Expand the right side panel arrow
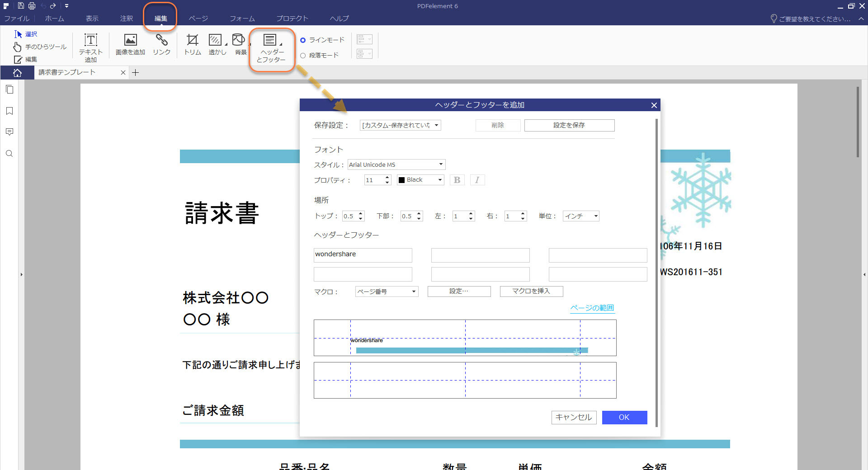Viewport: 868px width, 470px height. click(x=864, y=274)
